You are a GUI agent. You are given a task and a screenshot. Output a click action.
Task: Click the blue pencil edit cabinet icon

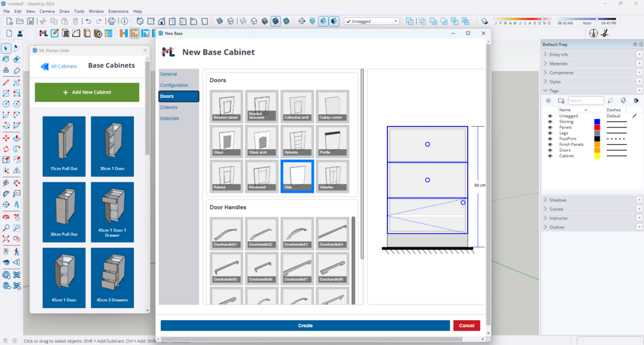(54, 33)
